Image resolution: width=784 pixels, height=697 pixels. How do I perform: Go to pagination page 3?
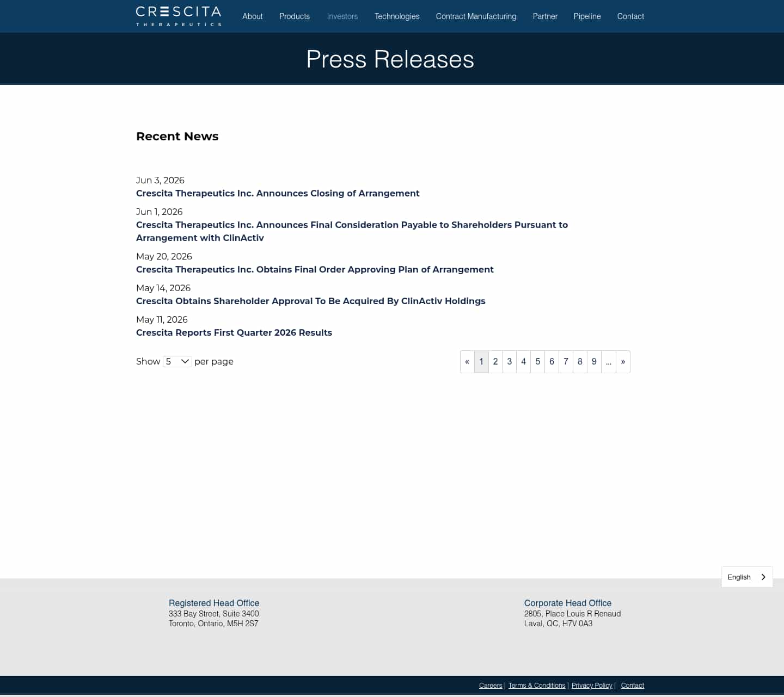[510, 362]
